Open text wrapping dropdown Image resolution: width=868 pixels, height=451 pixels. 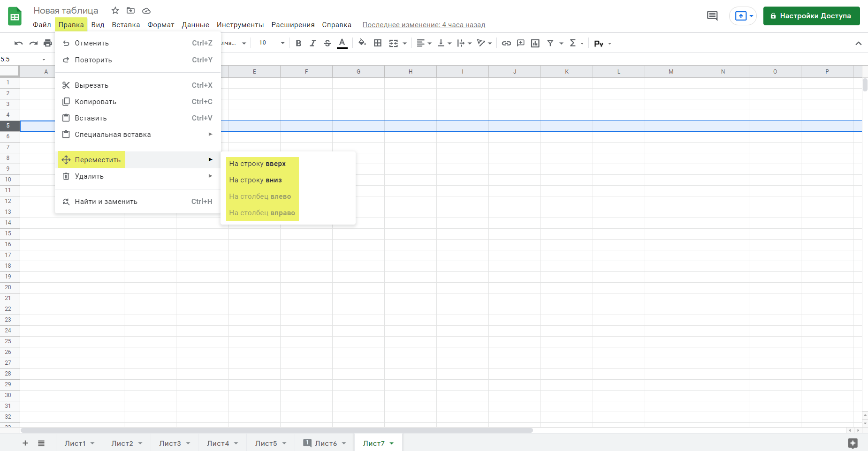464,43
